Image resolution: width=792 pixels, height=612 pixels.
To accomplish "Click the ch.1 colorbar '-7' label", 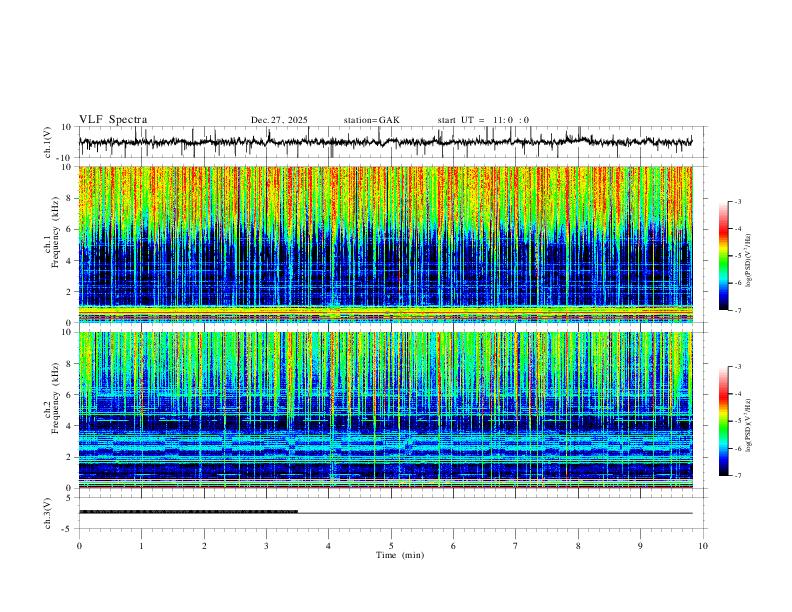I will tap(737, 310).
